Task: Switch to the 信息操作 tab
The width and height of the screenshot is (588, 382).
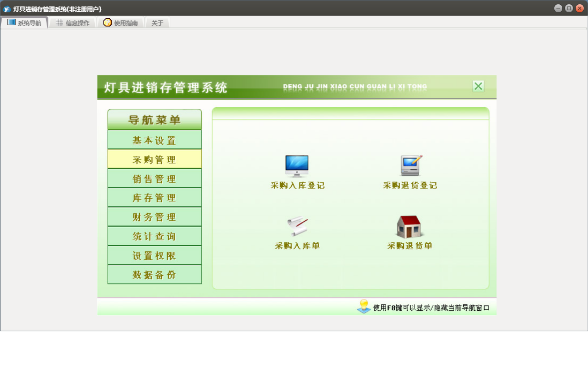Action: pyautogui.click(x=73, y=23)
